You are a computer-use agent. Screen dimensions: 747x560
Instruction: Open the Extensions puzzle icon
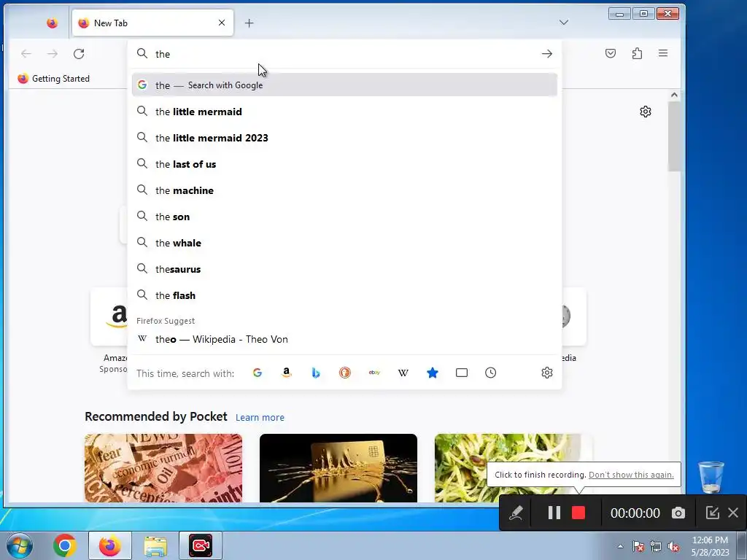(637, 53)
